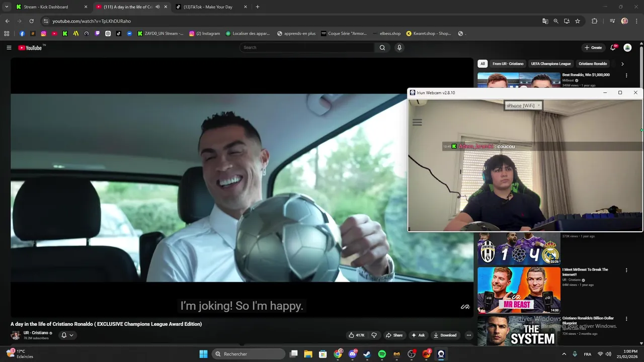Start voice search with microphone icon
The image size is (644, 362).
coord(399,48)
